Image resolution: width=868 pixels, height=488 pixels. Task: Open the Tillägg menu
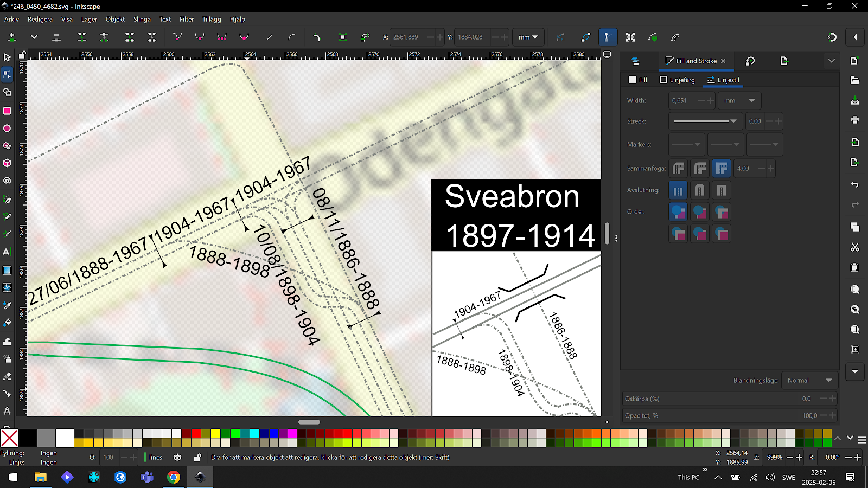tap(212, 19)
